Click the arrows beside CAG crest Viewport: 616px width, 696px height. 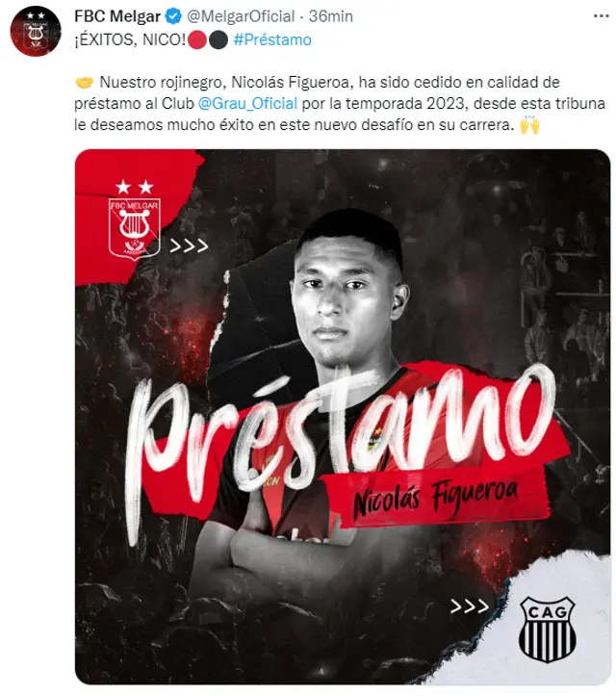click(x=470, y=606)
